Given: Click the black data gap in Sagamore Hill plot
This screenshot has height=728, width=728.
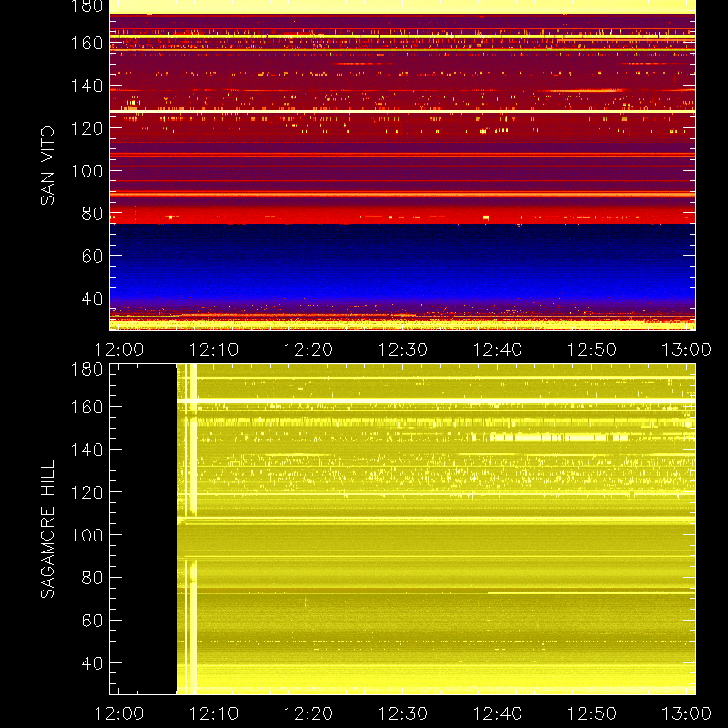Looking at the screenshot, I should coord(143,530).
